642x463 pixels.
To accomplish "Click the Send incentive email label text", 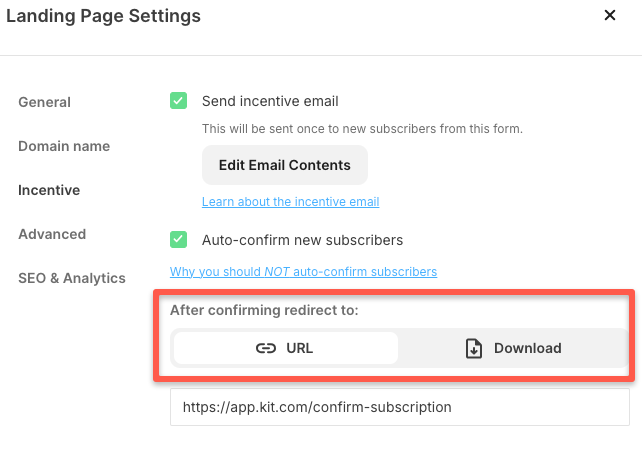I will point(270,101).
